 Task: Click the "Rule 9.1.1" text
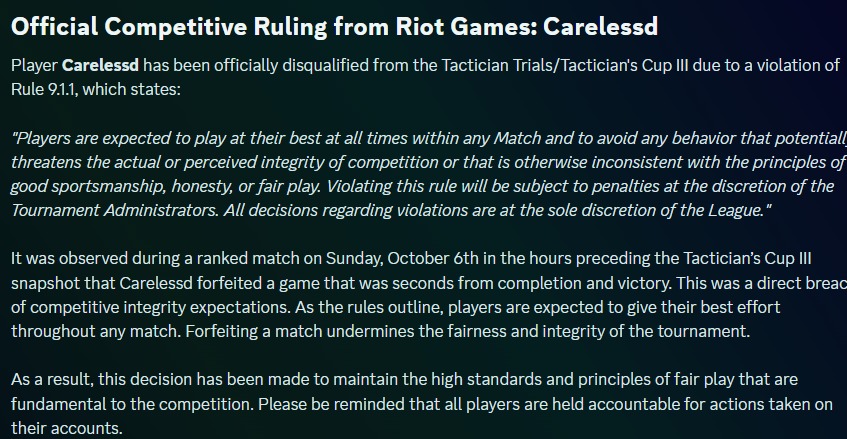[x=52, y=89]
